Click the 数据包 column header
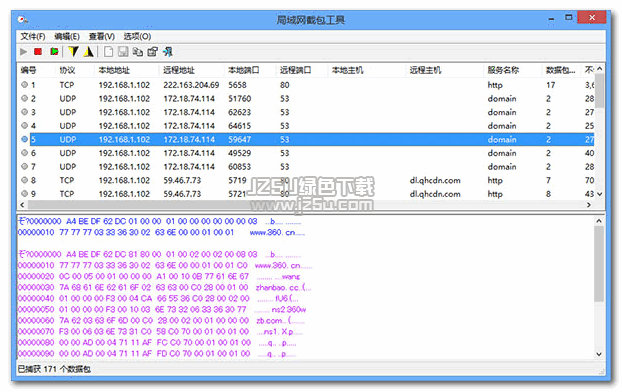The width and height of the screenshot is (622, 392). pyautogui.click(x=560, y=70)
